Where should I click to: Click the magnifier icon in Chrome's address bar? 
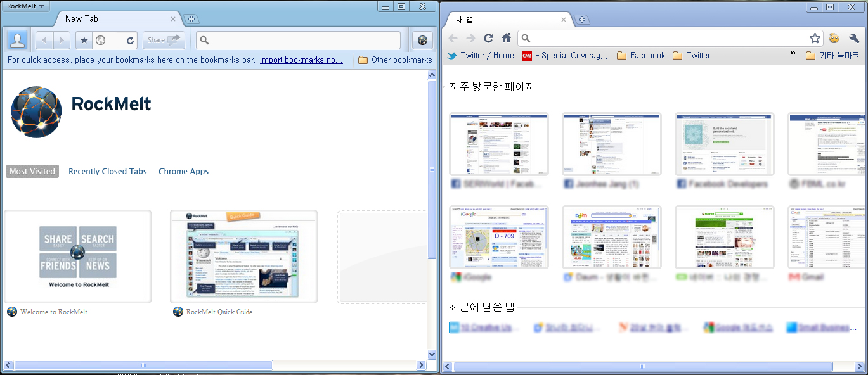click(x=526, y=39)
